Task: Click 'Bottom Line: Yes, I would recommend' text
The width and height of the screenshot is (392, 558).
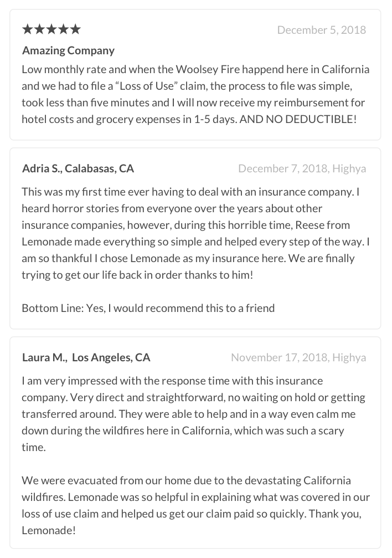Action: (x=148, y=308)
